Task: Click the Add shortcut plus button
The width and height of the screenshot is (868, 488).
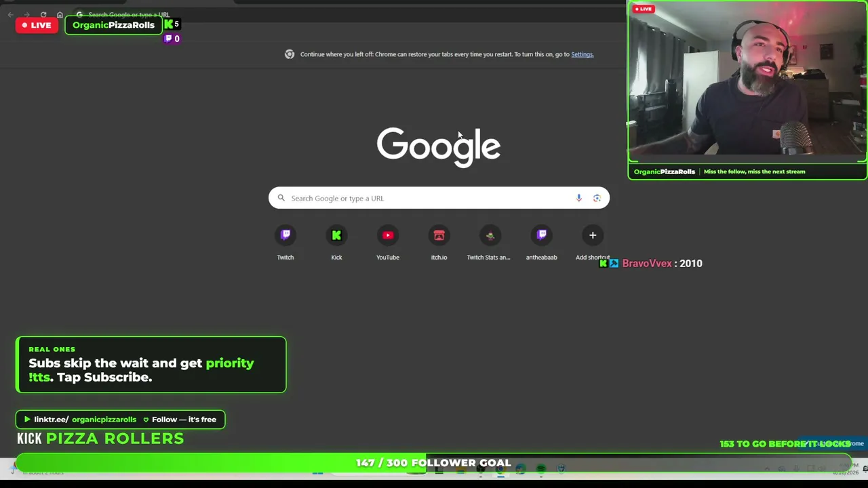Action: (x=593, y=236)
